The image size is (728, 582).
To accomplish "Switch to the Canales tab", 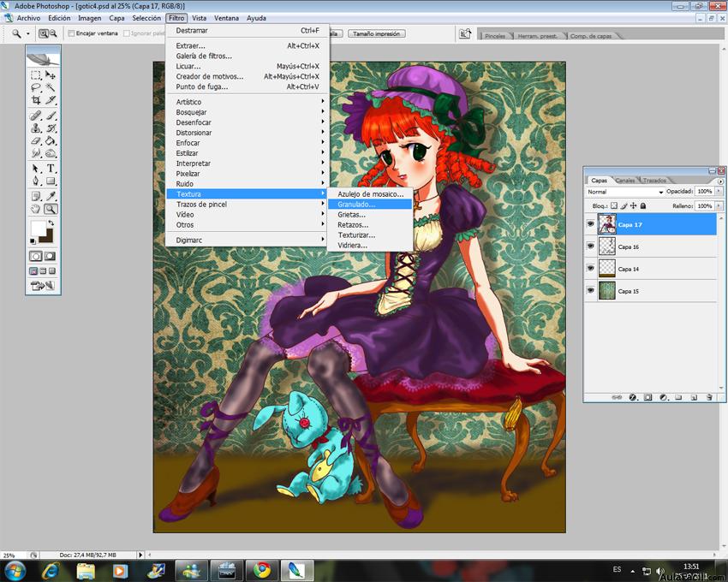I will (x=625, y=180).
